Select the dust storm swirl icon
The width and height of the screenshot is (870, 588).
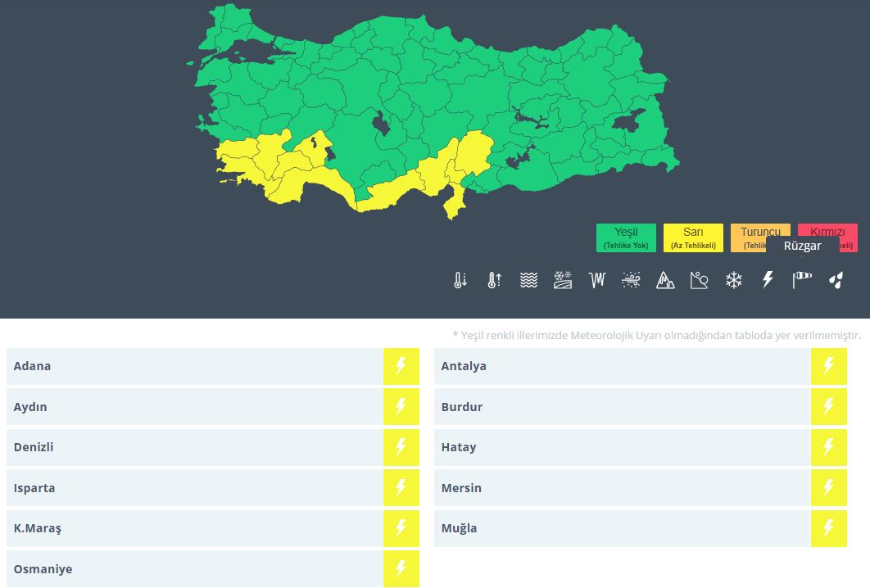point(631,280)
